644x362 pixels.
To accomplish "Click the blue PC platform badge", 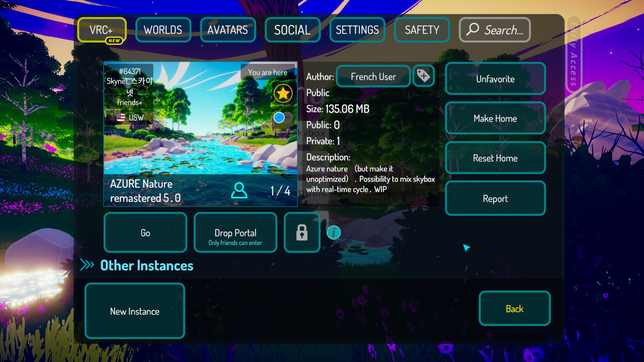I will [x=279, y=117].
